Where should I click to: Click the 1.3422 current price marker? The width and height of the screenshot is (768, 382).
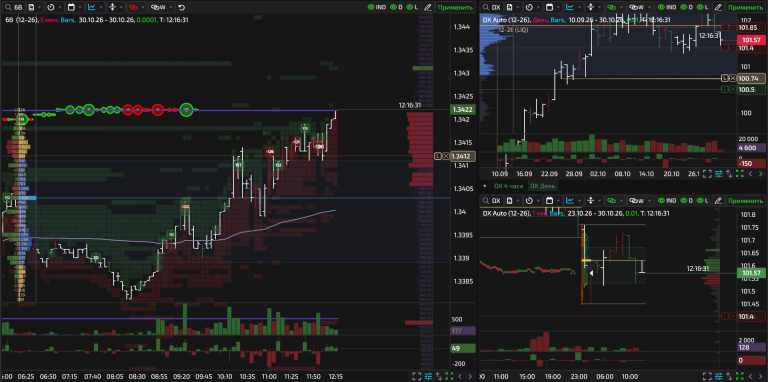coord(463,110)
